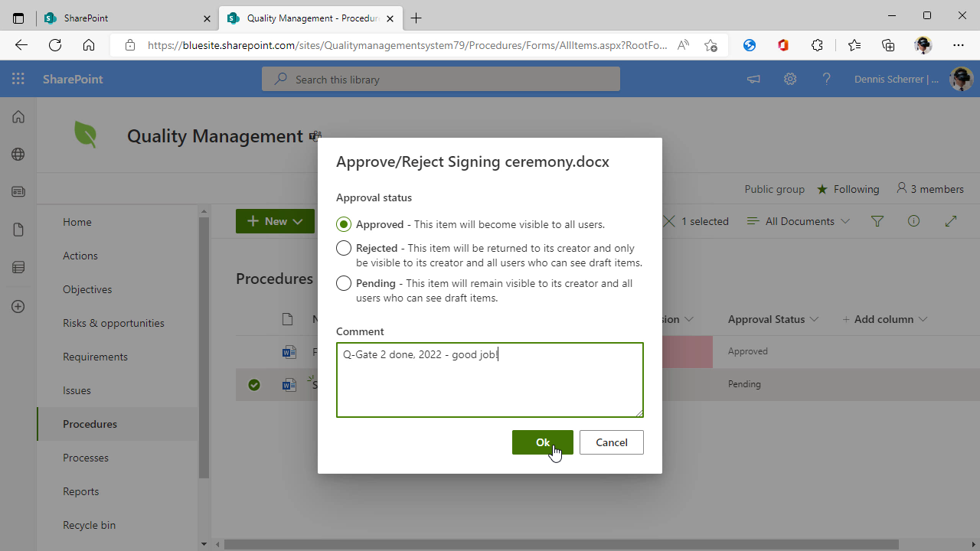Open Recycle bin in the site navigation
This screenshot has height=551, width=980.
pos(89,525)
